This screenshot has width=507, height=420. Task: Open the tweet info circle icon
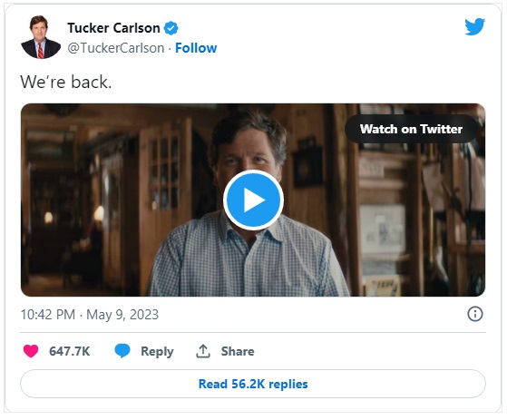(x=475, y=314)
